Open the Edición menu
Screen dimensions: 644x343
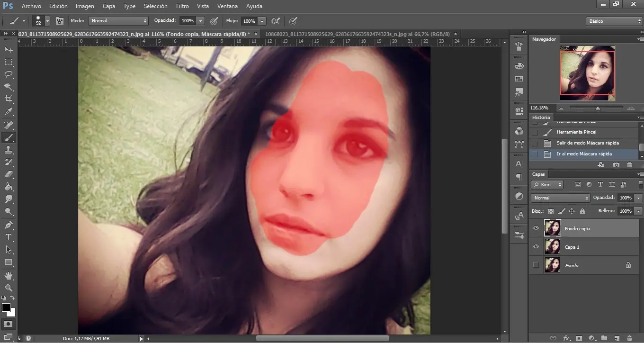(x=58, y=6)
